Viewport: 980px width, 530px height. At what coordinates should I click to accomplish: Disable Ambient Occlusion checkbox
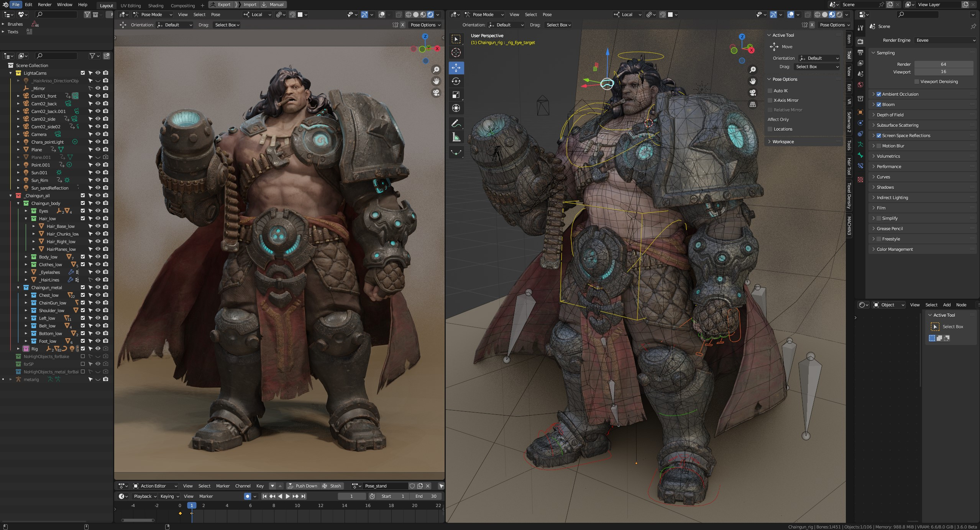pyautogui.click(x=879, y=94)
